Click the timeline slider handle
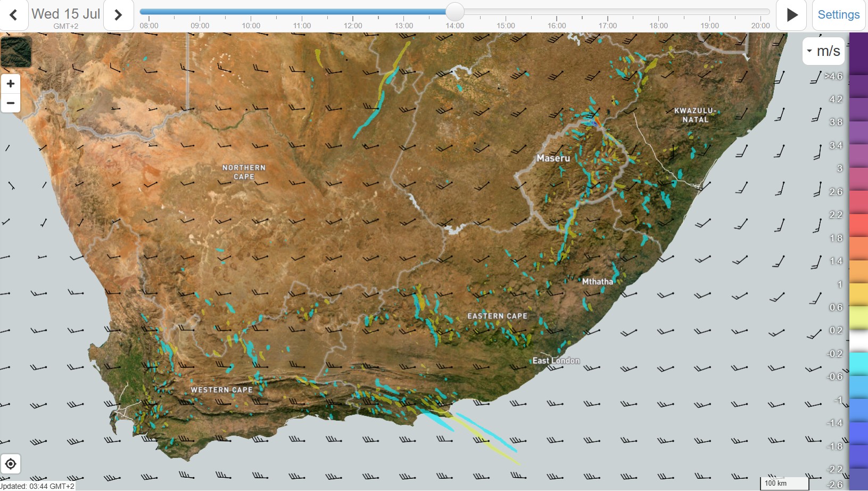 pos(454,11)
